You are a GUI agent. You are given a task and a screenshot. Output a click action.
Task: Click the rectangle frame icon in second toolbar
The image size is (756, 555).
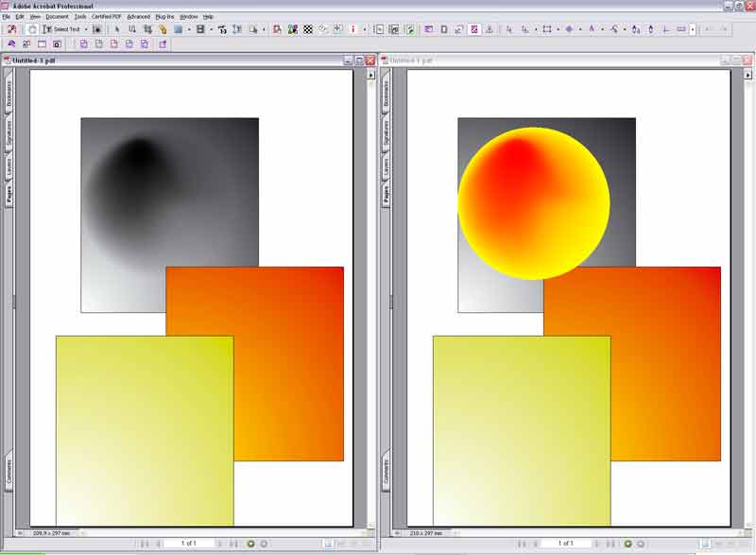tap(42, 43)
